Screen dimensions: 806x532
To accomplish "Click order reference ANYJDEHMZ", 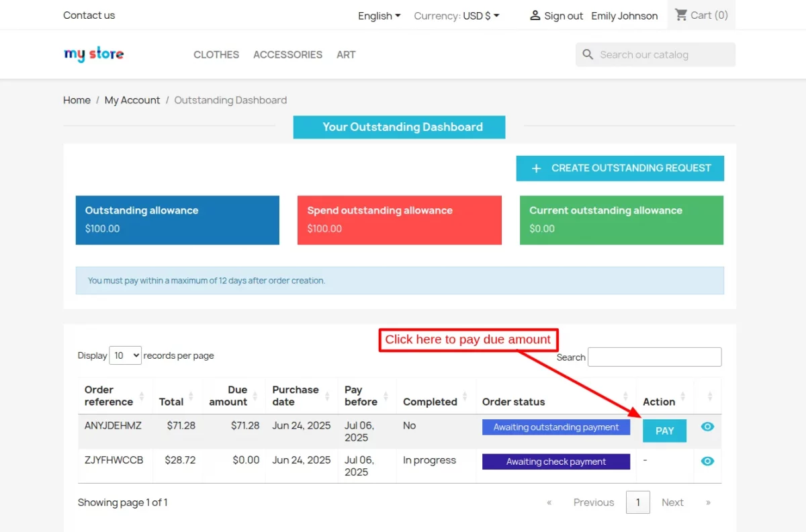I will (x=113, y=425).
